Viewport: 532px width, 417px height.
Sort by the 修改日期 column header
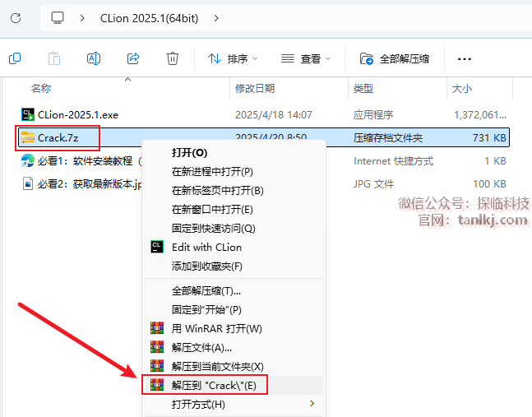255,89
